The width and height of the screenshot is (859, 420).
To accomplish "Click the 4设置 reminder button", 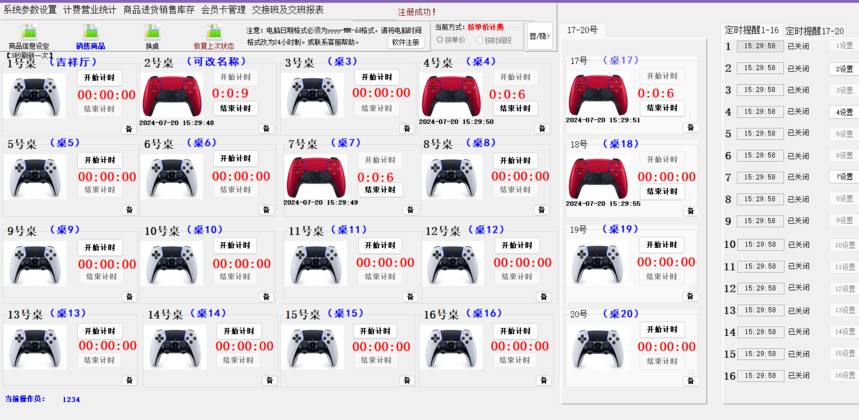I will pos(844,112).
